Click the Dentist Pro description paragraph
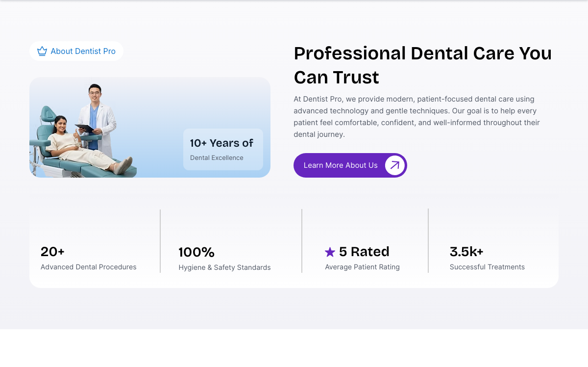This screenshot has width=588, height=367. (416, 117)
